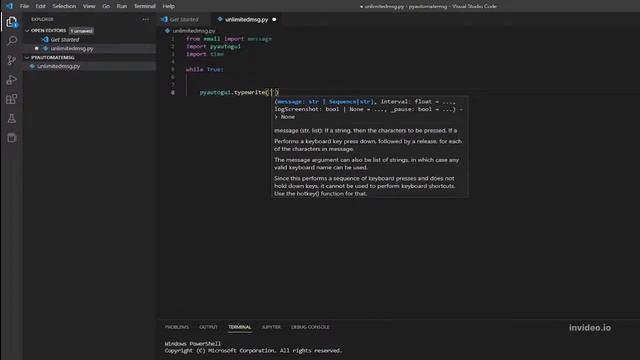
Task: Open the Run and Debug view
Action: (x=11, y=80)
